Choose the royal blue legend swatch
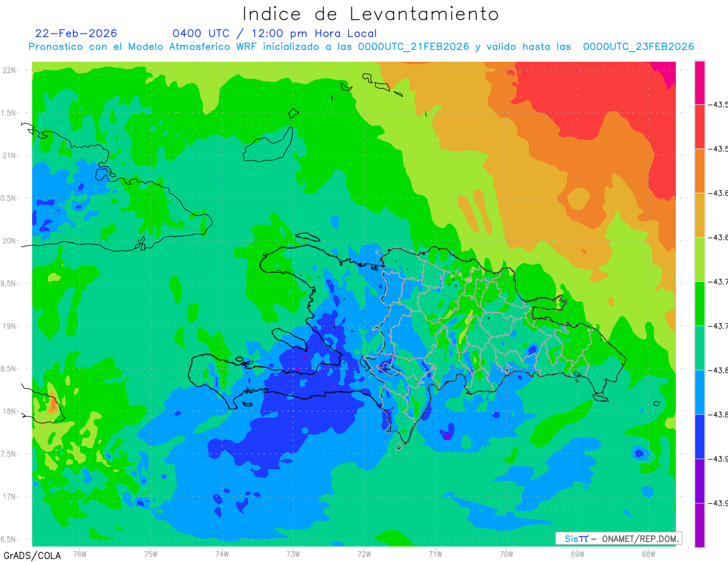Screen dimensions: 728x562 click(x=699, y=437)
